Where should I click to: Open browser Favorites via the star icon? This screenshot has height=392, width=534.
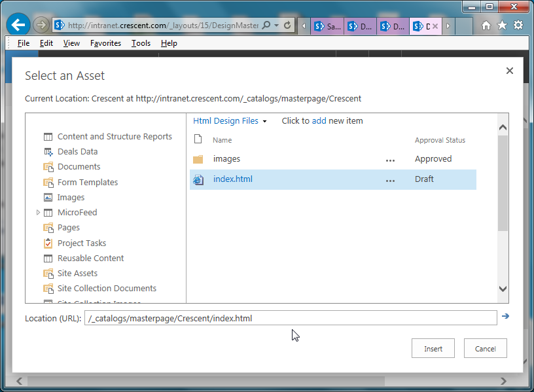pyautogui.click(x=501, y=24)
